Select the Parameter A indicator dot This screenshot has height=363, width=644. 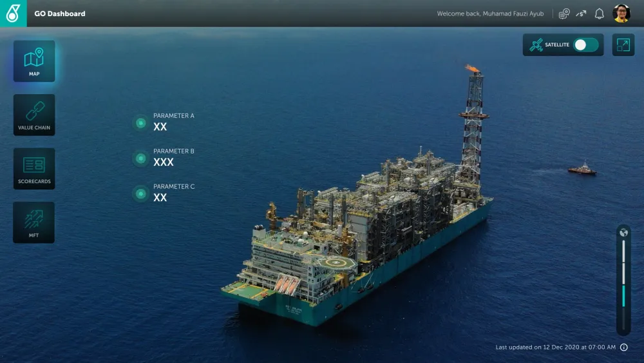(140, 123)
